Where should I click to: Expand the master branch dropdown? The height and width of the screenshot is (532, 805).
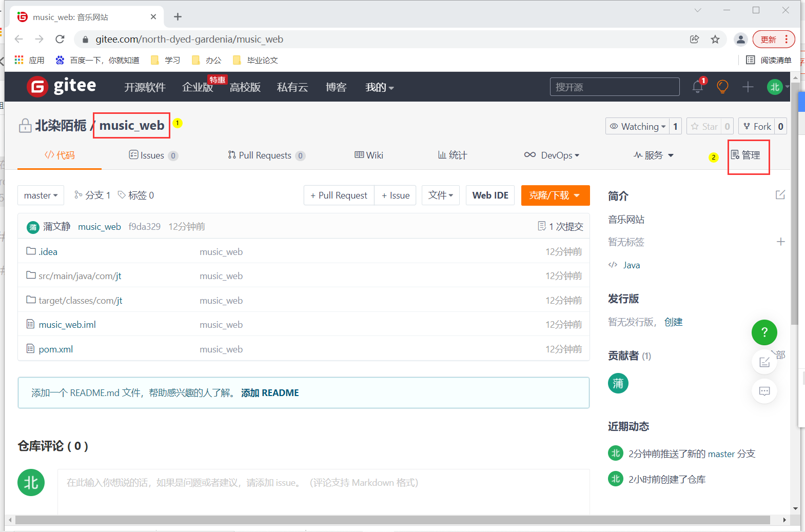(41, 195)
